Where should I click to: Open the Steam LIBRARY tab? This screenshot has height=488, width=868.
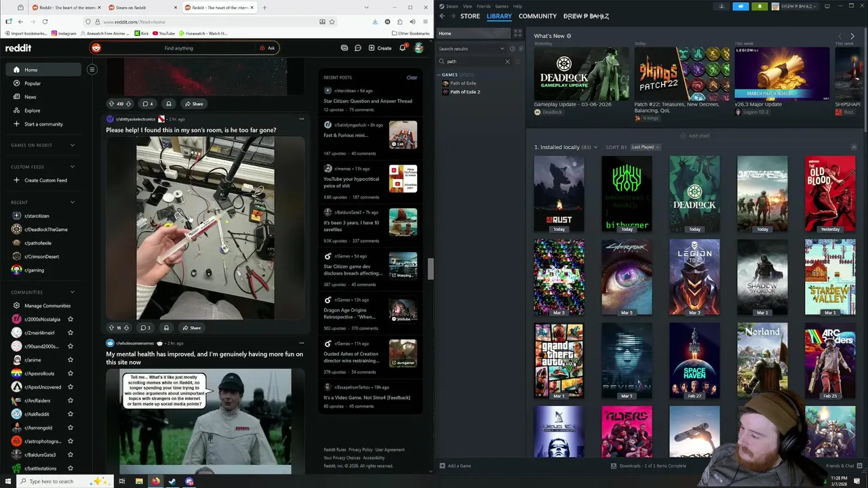coord(499,16)
